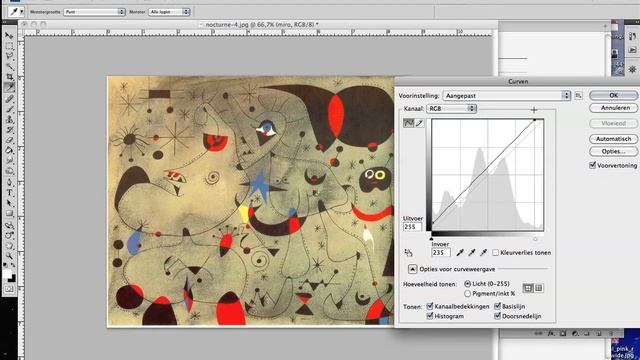Screen dimensions: 640x360
Task: Select the Shape tool
Action: point(9,214)
